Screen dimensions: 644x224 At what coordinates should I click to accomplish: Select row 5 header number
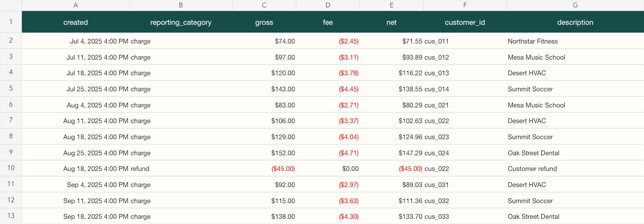pos(11,89)
